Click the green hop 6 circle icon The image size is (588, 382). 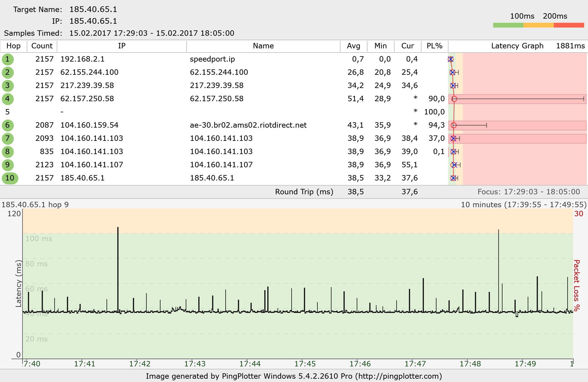click(x=7, y=125)
